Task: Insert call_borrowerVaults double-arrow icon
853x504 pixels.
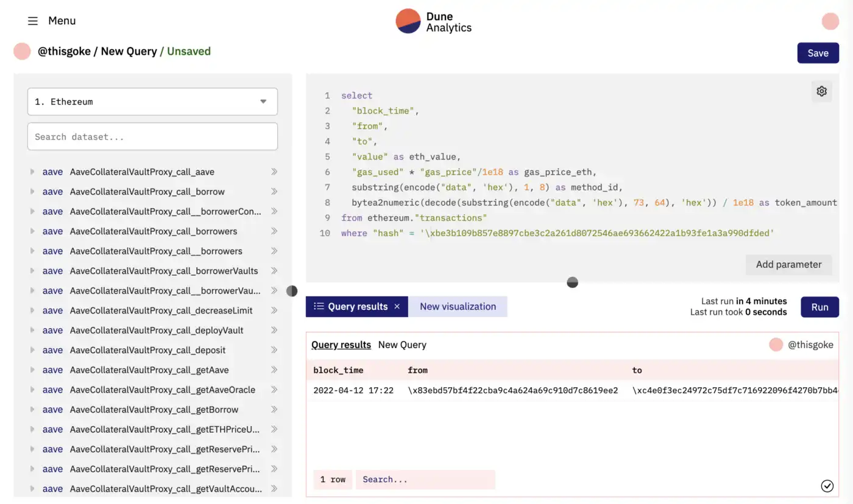Action: (x=274, y=271)
